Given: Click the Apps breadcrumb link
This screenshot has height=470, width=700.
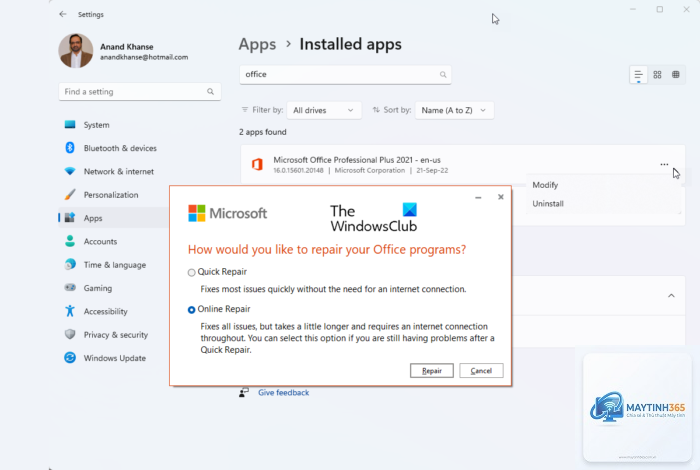Looking at the screenshot, I should [257, 44].
